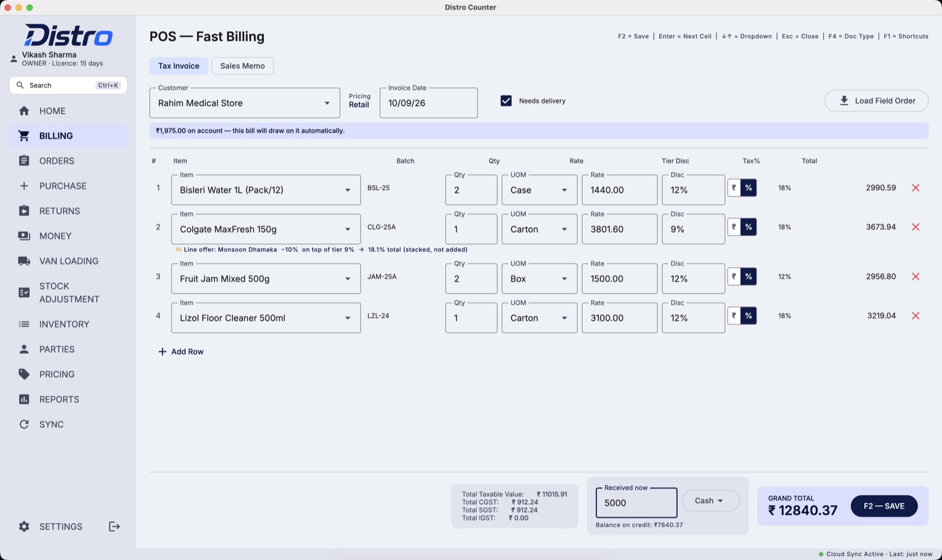The image size is (942, 560).
Task: Uncheck the Needs delivery checkbox
Action: 506,101
